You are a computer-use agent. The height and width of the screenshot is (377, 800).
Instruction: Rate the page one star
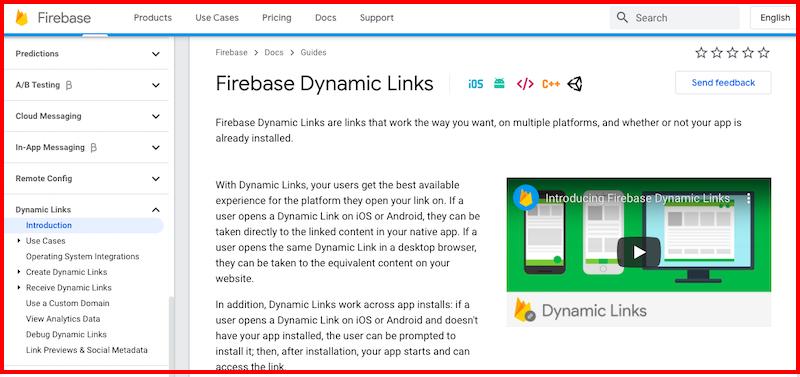point(701,53)
